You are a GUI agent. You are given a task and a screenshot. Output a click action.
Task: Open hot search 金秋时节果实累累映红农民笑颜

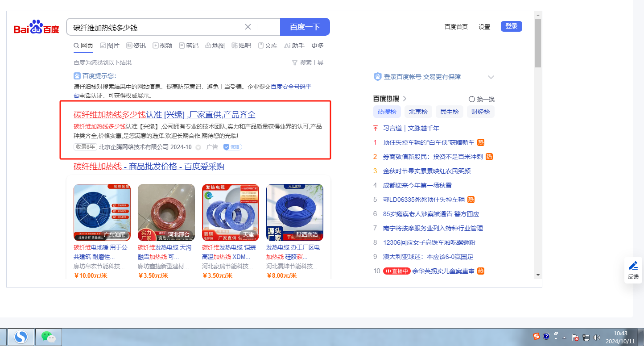(427, 171)
